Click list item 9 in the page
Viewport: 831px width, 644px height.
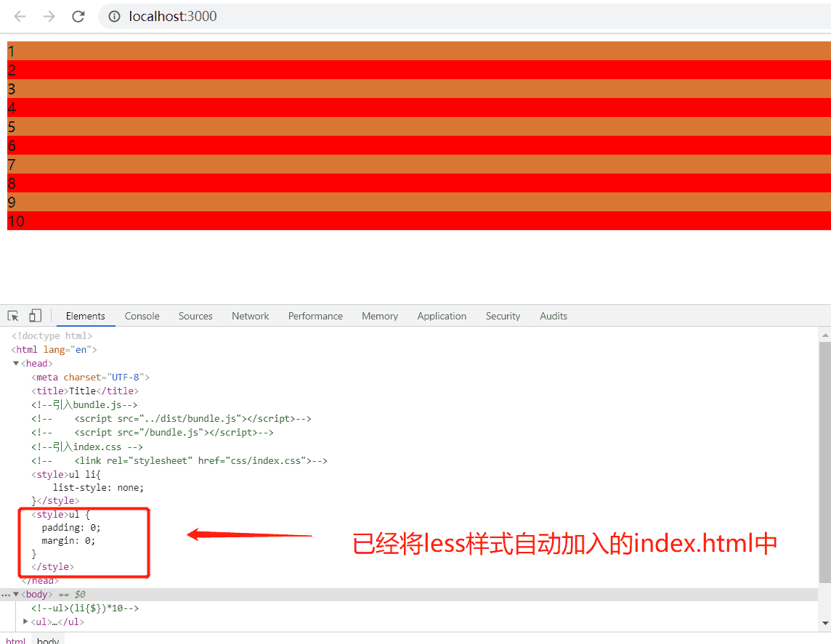click(418, 202)
